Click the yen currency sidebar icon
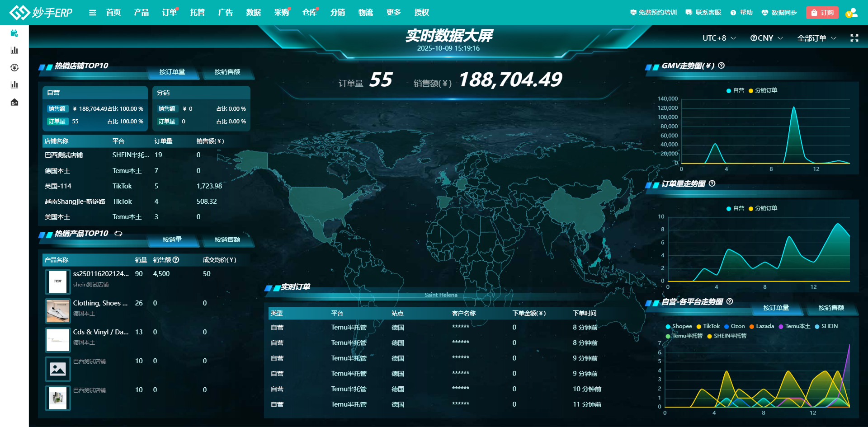 (14, 68)
